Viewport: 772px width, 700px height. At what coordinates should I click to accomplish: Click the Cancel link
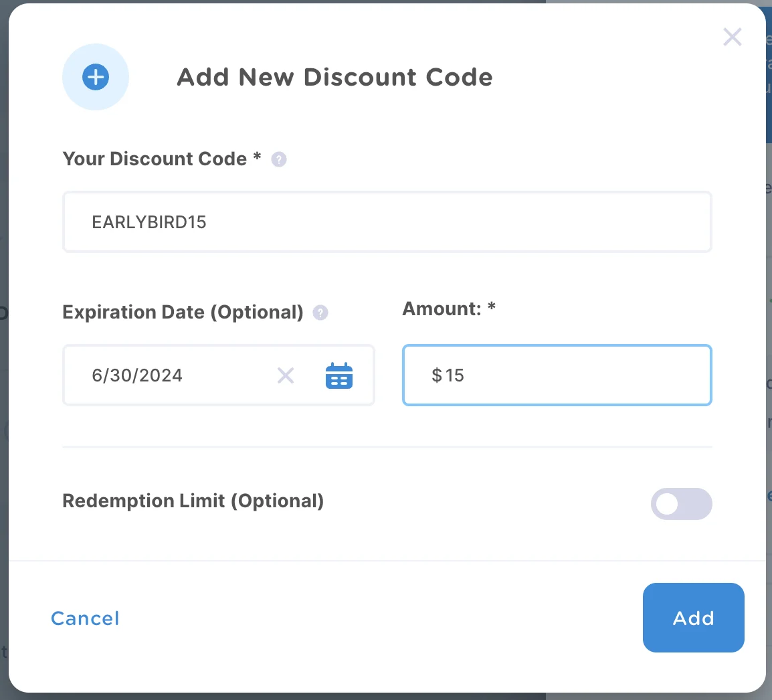click(85, 618)
